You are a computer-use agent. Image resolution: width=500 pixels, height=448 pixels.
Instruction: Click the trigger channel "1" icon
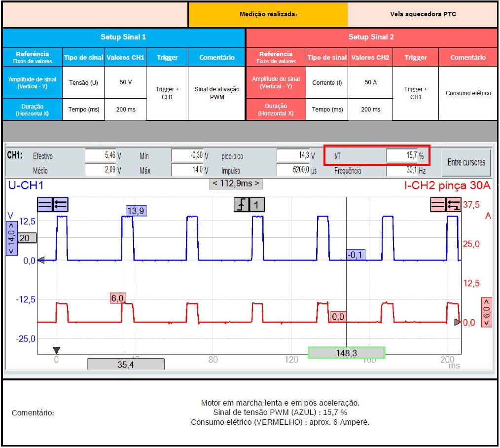[x=256, y=205]
